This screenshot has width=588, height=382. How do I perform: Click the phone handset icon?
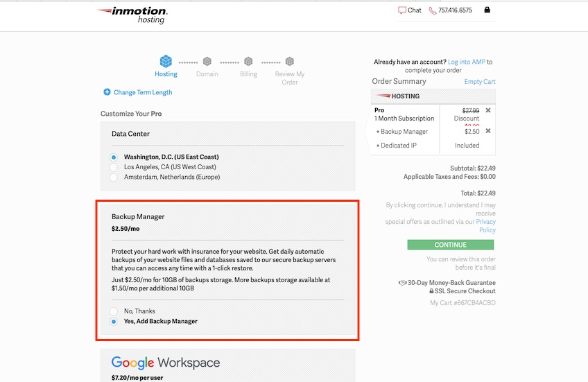pyautogui.click(x=433, y=11)
